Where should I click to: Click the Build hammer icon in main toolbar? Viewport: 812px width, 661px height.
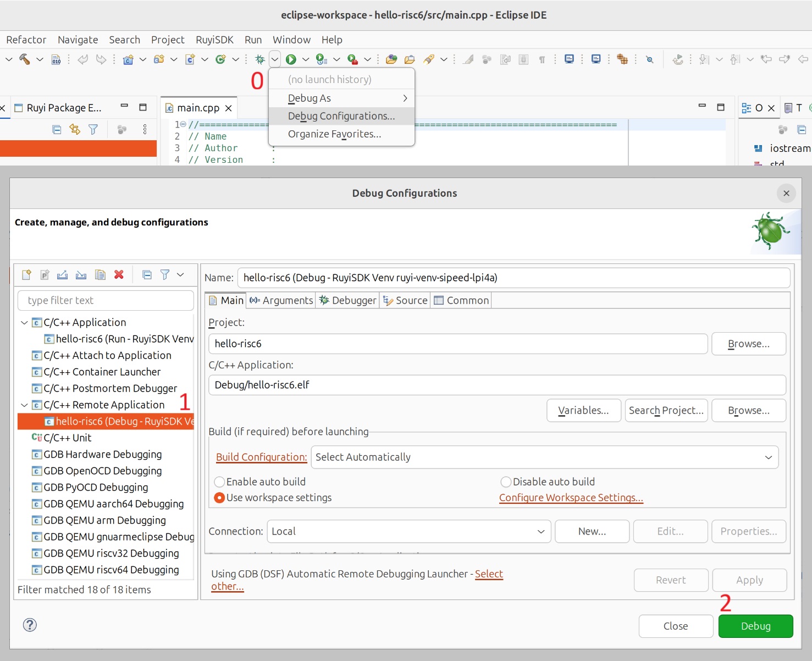tap(25, 59)
